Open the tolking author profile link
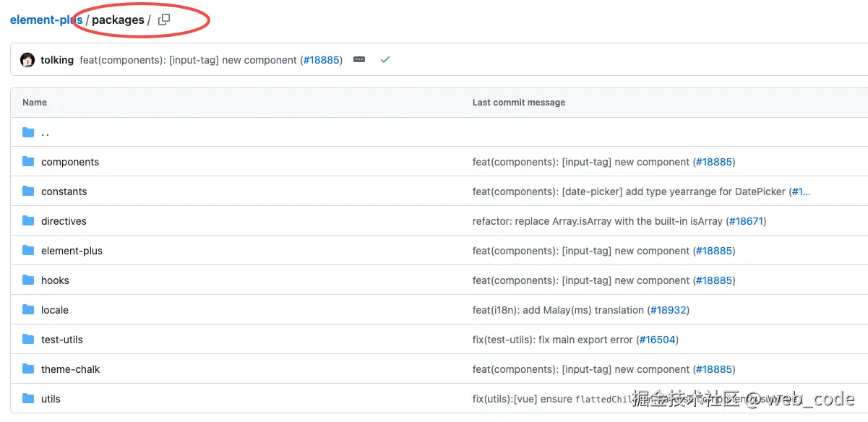This screenshot has height=422, width=868. click(x=57, y=60)
